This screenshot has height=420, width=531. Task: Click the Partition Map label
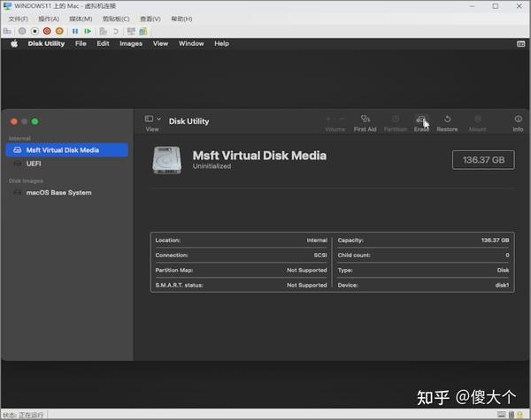coord(174,270)
